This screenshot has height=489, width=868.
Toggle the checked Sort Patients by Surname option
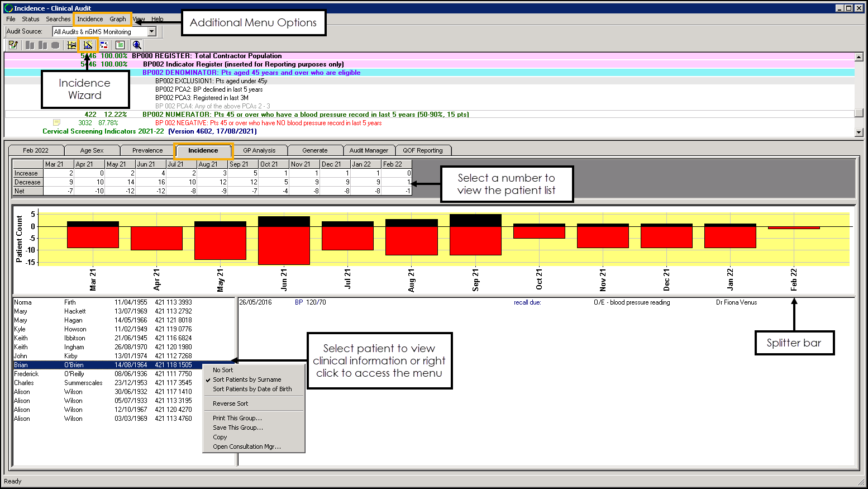point(246,379)
